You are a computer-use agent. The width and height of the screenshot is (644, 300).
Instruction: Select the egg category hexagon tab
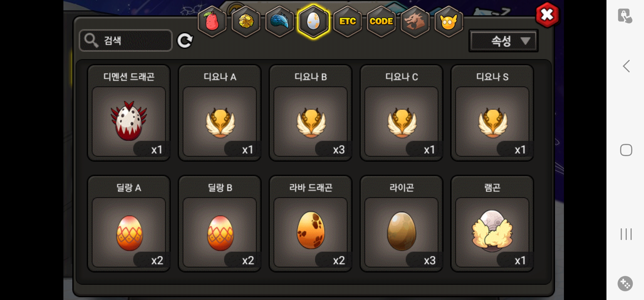point(313,21)
